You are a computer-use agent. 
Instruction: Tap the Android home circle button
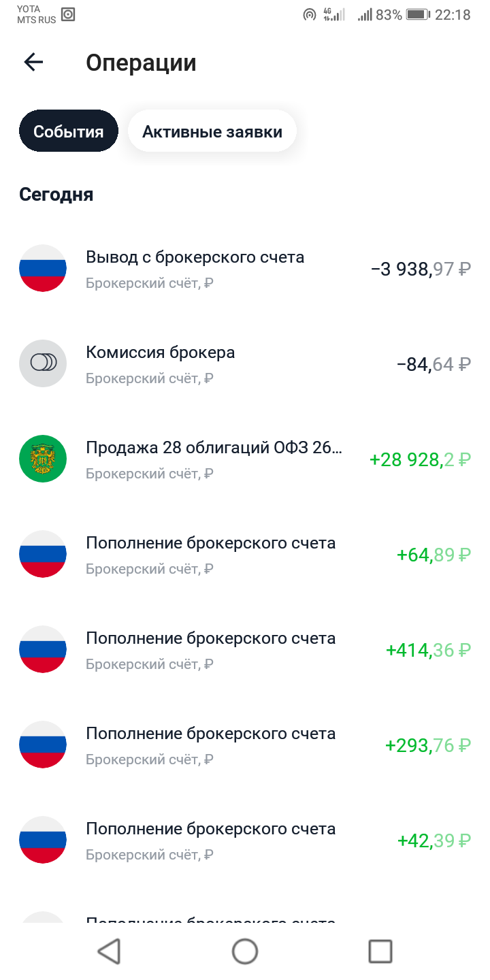click(245, 951)
